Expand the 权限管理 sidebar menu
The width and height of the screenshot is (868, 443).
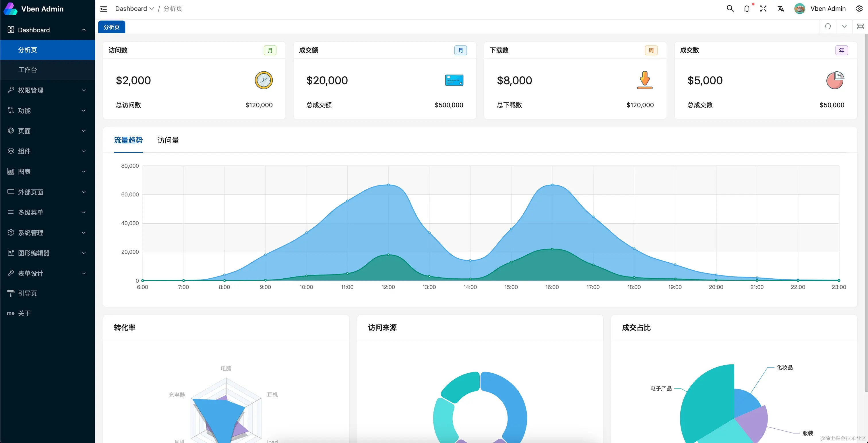(x=47, y=90)
